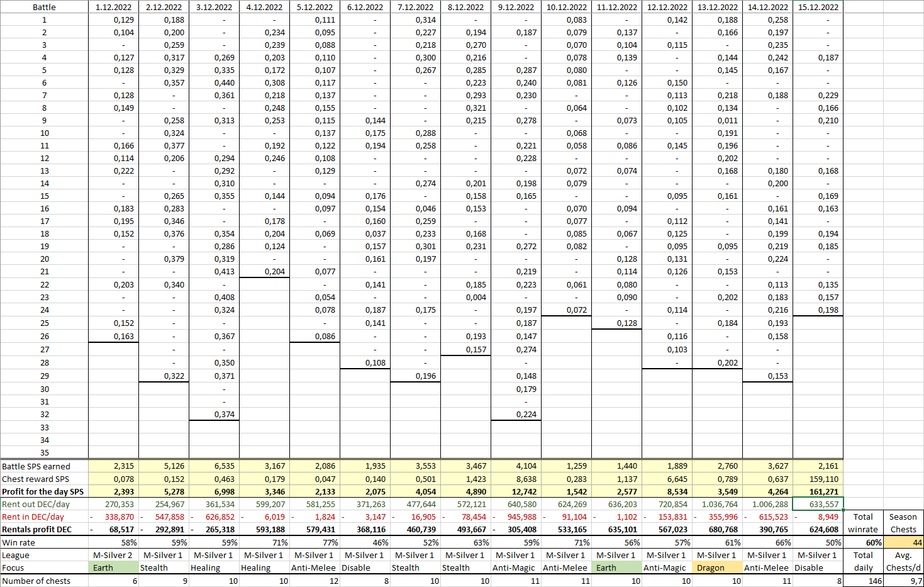The image size is (924, 587).
Task: Select battle 21 value 0,413
Action: 214,271
